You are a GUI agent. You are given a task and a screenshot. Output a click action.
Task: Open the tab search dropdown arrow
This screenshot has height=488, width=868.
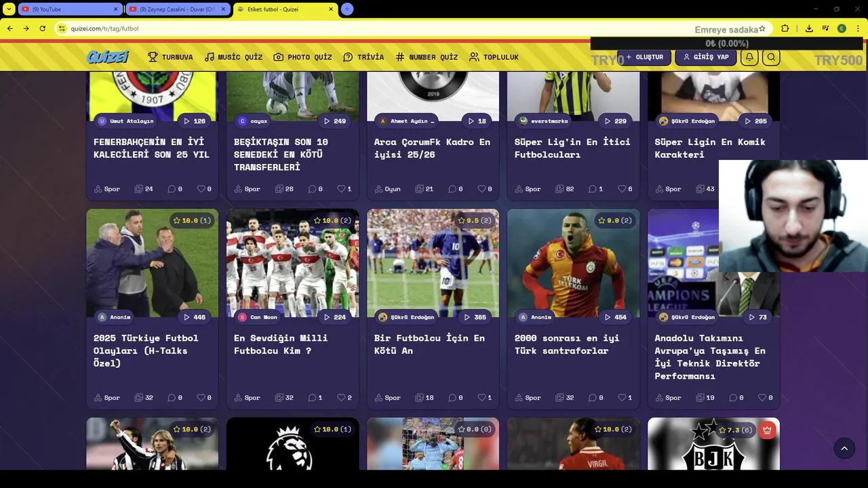click(9, 9)
